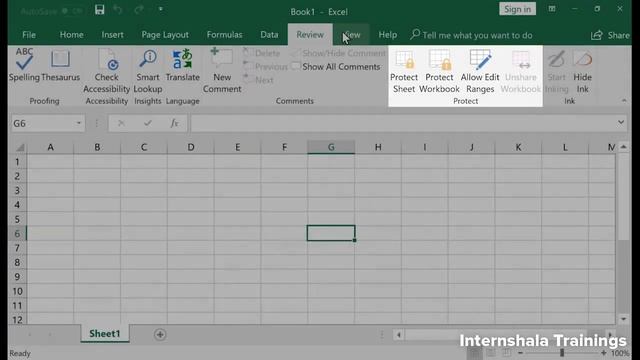
Task: Click zoom in plus button
Action: click(604, 353)
